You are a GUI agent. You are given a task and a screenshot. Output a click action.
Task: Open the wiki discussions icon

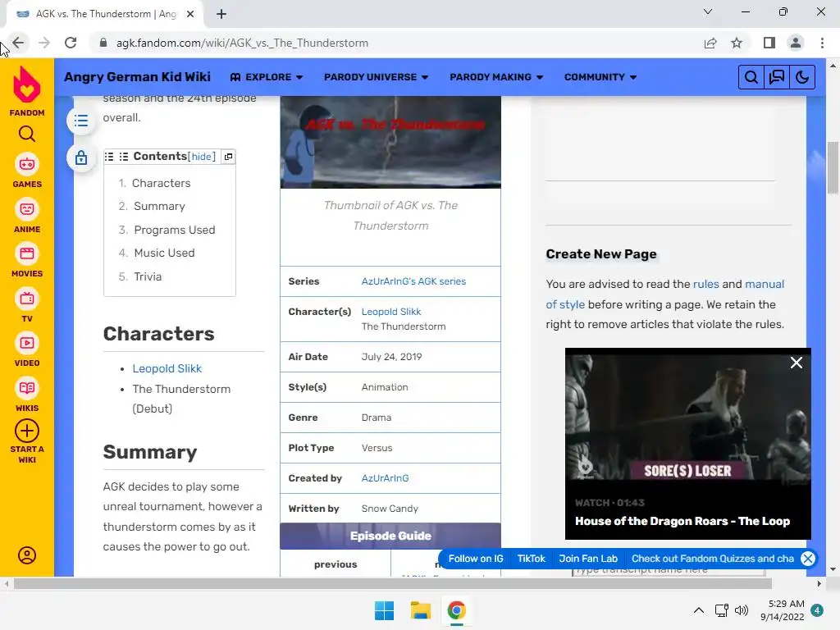click(x=776, y=77)
